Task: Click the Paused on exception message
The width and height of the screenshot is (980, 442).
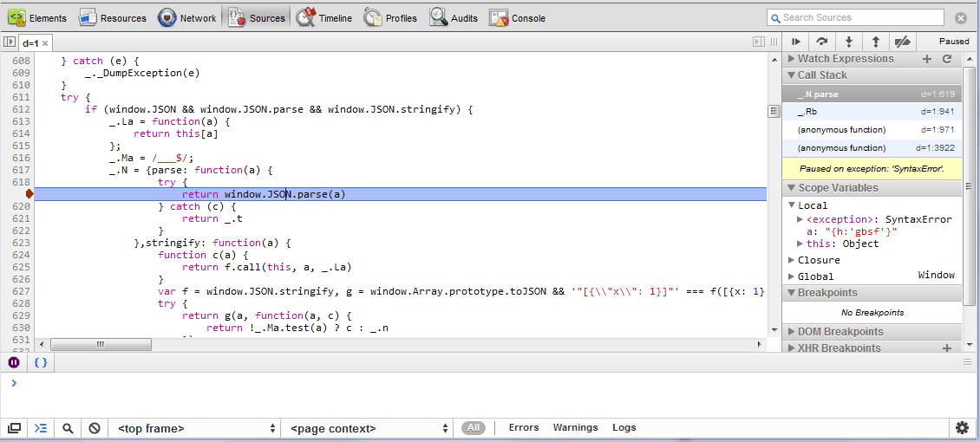Action: pos(872,168)
